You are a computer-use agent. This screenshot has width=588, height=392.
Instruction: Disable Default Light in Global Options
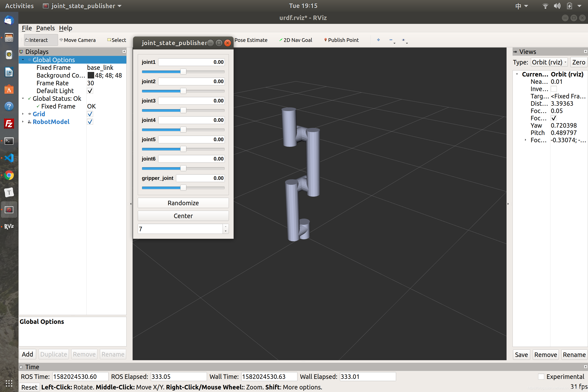tap(90, 91)
